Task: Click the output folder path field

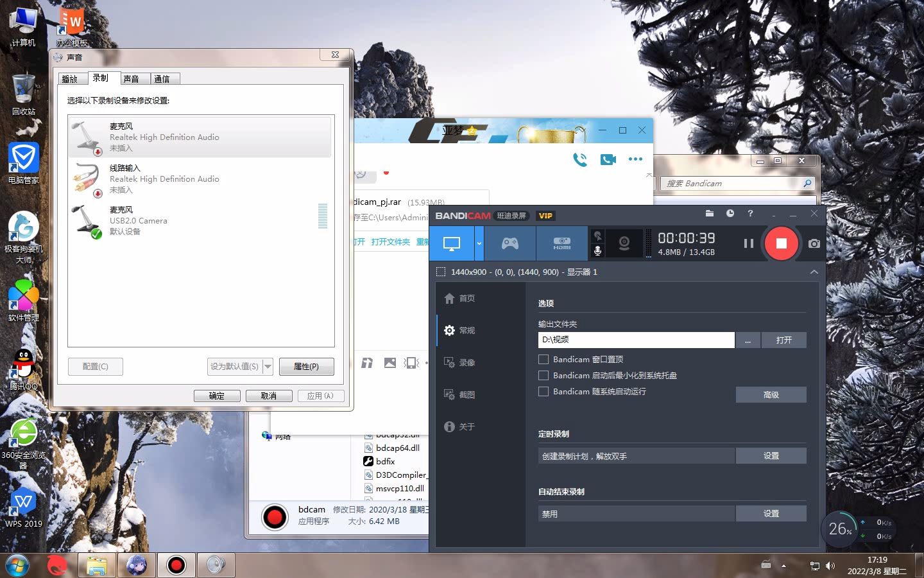Action: click(x=636, y=340)
